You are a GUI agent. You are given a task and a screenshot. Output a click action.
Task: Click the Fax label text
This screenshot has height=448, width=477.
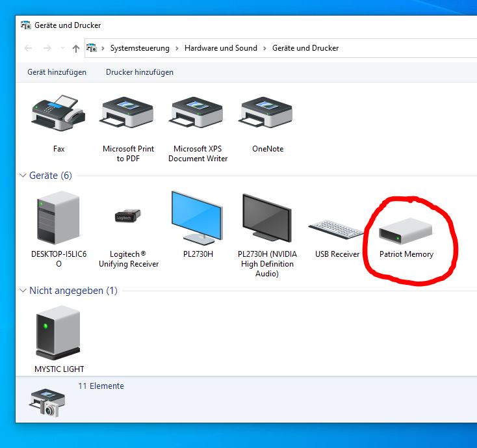point(58,149)
